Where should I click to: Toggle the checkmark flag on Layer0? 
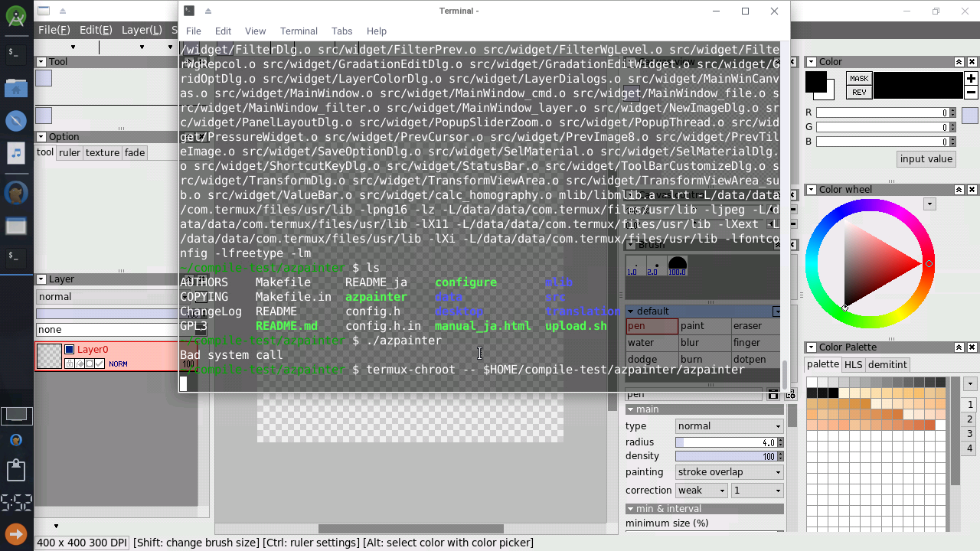coord(100,364)
